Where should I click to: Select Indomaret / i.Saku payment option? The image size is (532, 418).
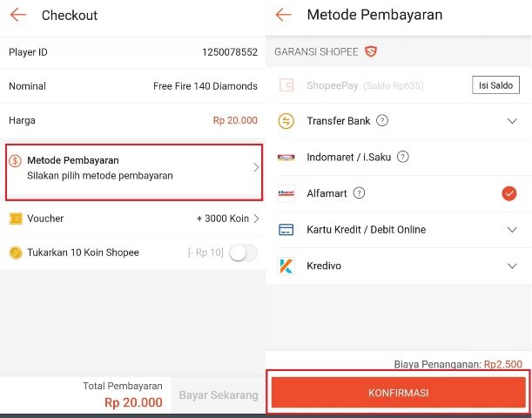[x=399, y=157]
